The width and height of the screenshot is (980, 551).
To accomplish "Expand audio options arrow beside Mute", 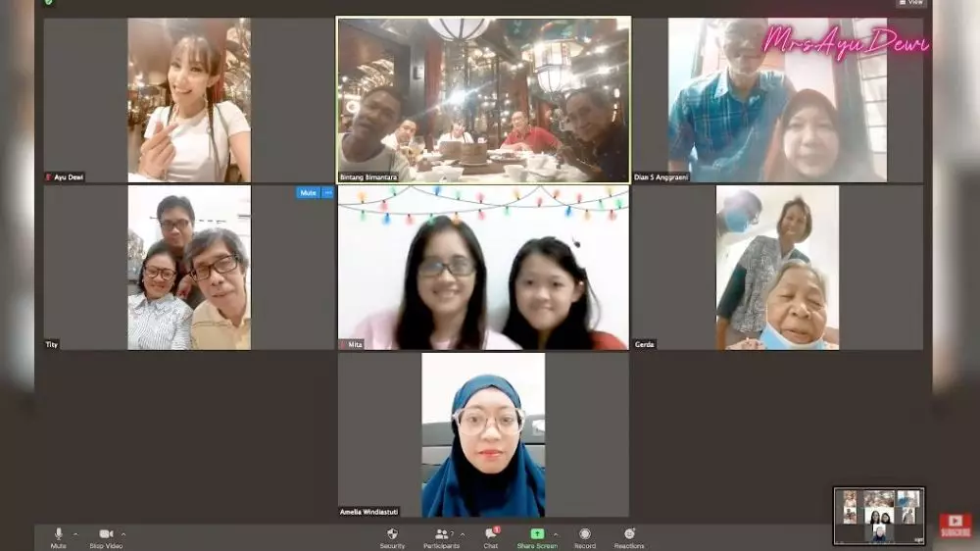I will 75,534.
